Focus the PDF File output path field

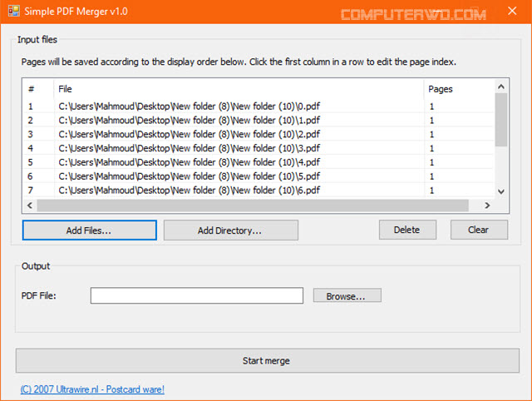click(197, 295)
